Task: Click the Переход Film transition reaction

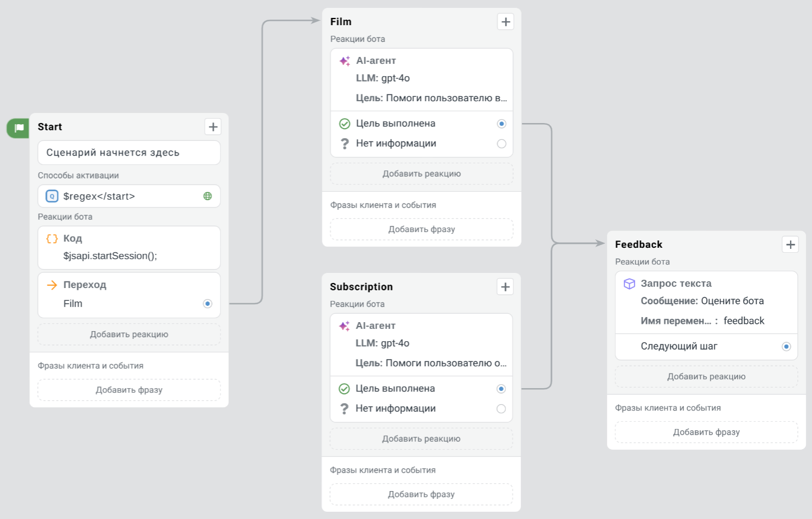Action: (129, 295)
